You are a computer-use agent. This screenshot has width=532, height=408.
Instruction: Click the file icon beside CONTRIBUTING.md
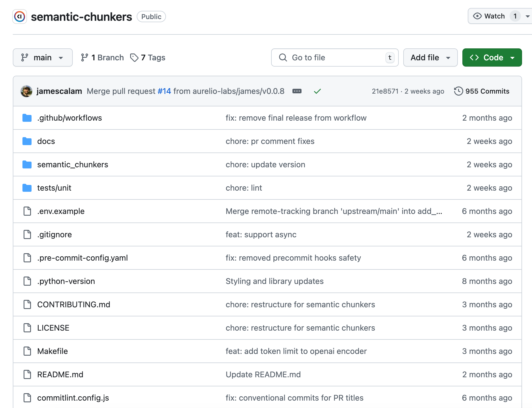[x=27, y=304]
